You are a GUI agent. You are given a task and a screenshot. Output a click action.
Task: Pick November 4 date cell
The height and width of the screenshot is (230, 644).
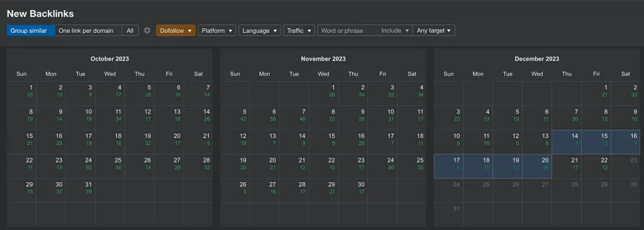[413, 93]
